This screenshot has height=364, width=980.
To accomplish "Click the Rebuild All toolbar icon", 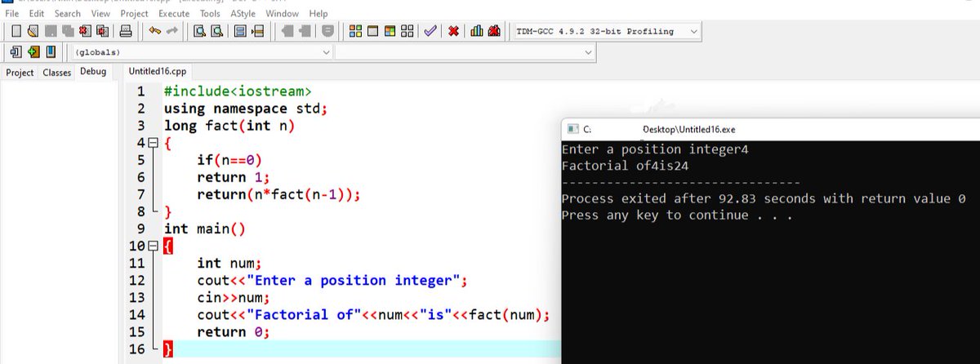I will click(407, 31).
